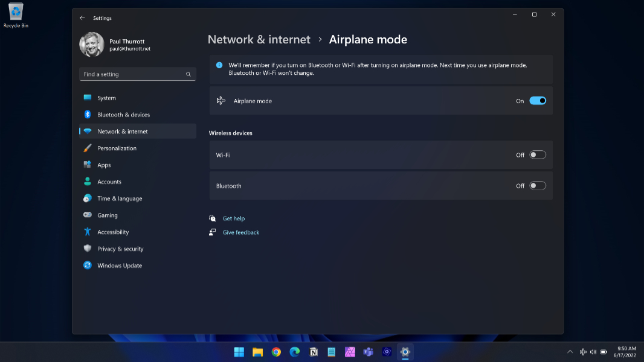Turn off Airplane mode toggle
Image resolution: width=644 pixels, height=362 pixels.
[x=537, y=101]
